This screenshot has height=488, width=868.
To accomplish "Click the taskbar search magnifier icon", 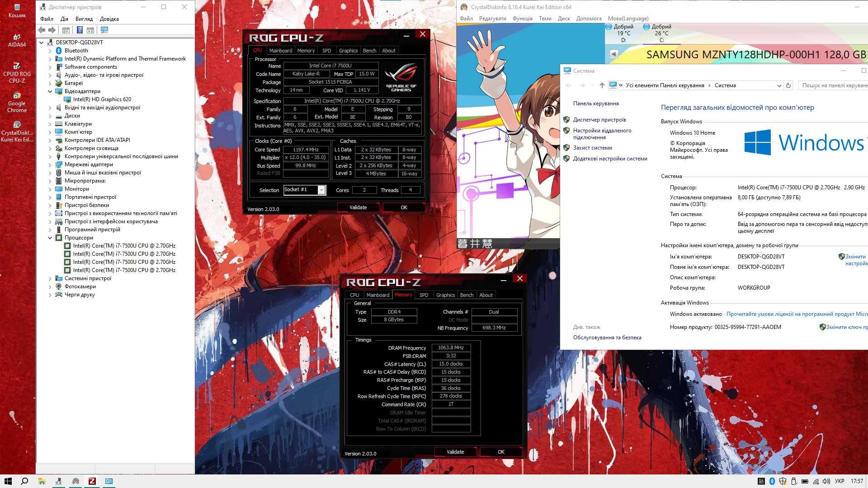I will point(24,481).
